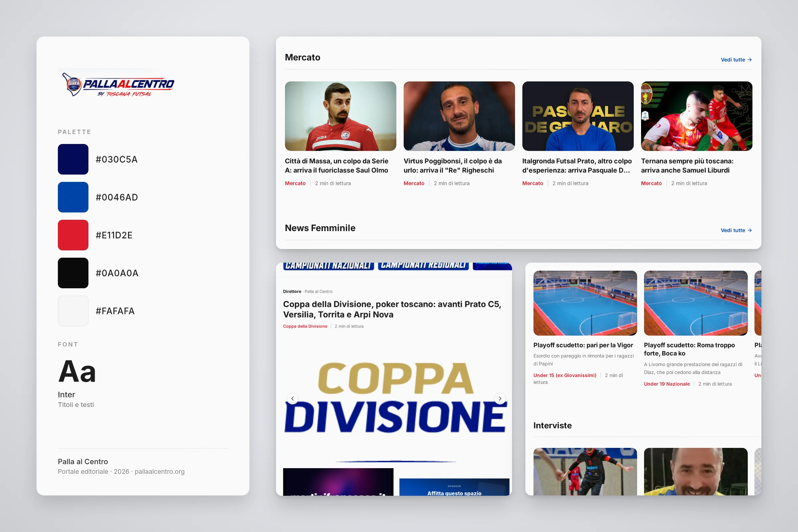Click the Coppa della Divisione category tag

pyautogui.click(x=305, y=327)
